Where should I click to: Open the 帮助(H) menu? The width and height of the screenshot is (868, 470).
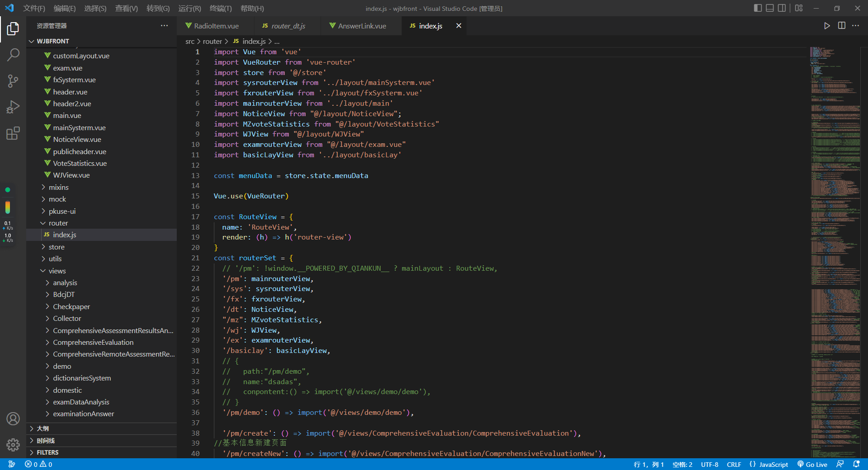tap(252, 9)
